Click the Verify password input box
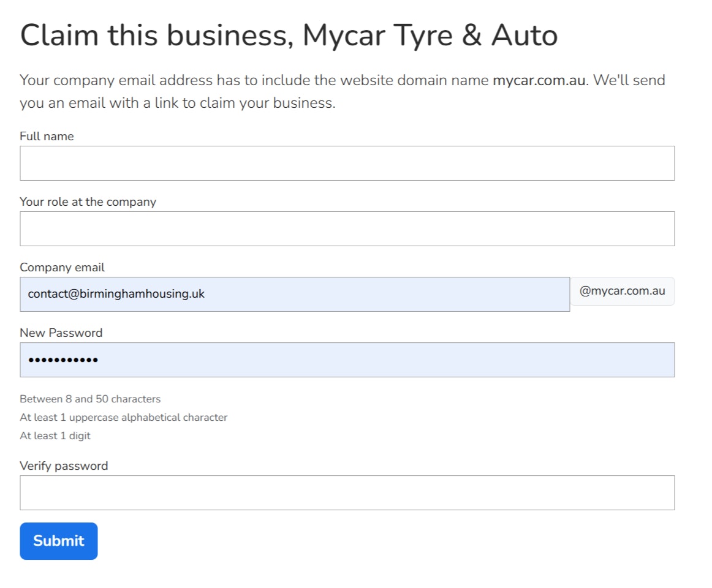This screenshot has height=588, width=712. click(347, 492)
